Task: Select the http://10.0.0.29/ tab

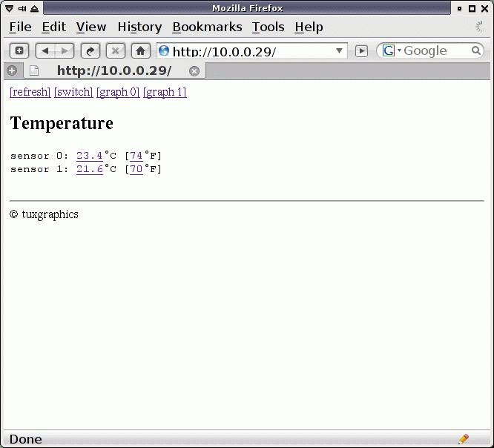Action: 115,70
